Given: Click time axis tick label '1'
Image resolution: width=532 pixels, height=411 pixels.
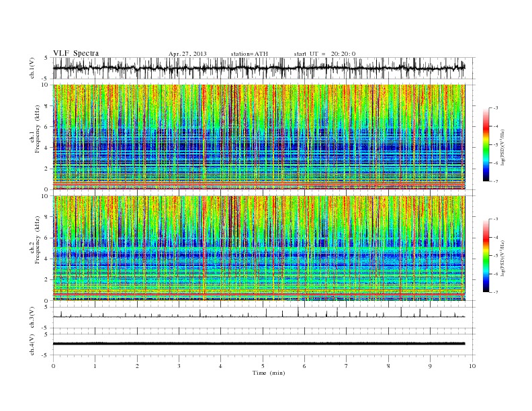Looking at the screenshot, I should click(95, 366).
